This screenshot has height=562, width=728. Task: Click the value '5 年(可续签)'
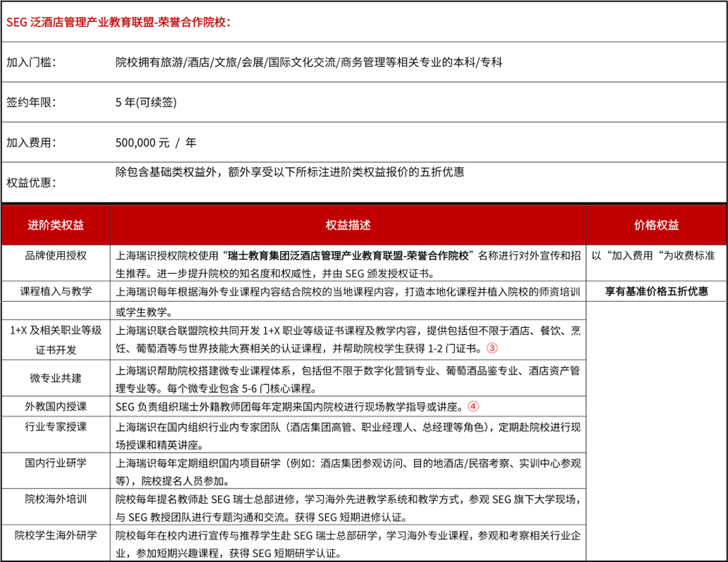click(146, 102)
